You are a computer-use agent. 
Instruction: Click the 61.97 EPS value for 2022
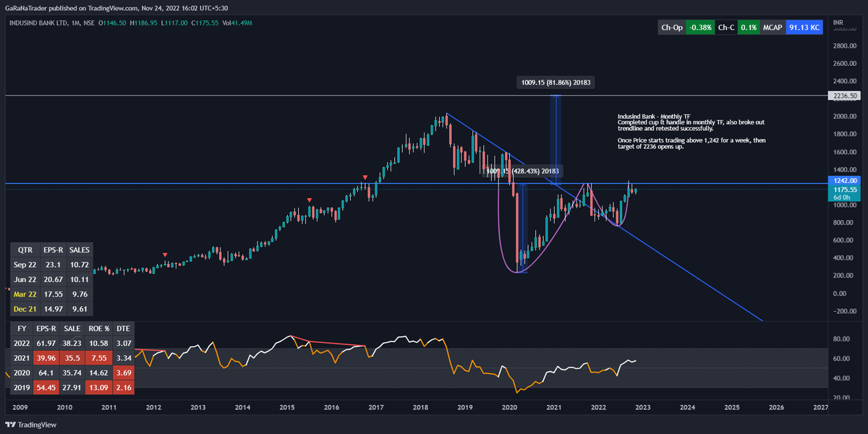(x=47, y=343)
